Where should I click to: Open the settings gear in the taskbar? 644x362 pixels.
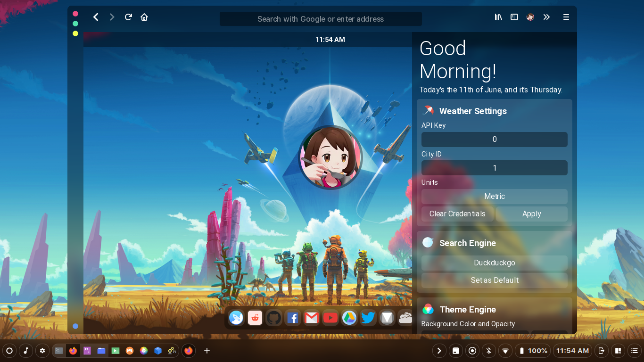click(x=42, y=351)
